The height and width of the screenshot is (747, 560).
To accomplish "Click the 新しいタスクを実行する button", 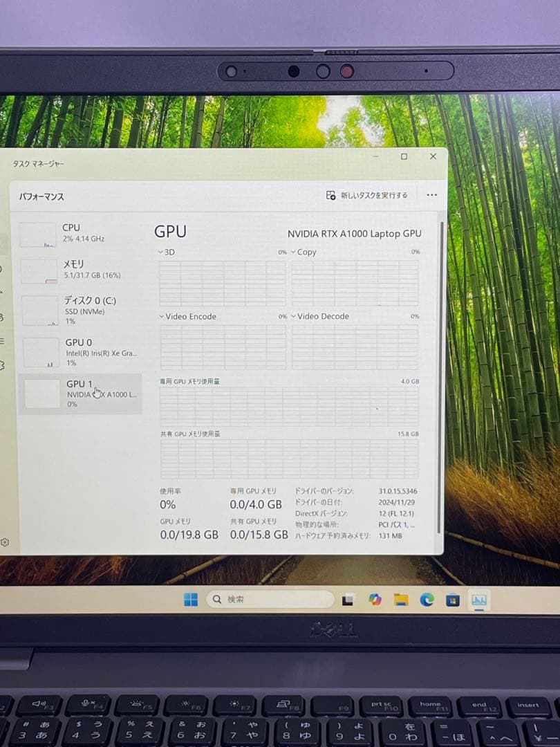I will click(368, 195).
